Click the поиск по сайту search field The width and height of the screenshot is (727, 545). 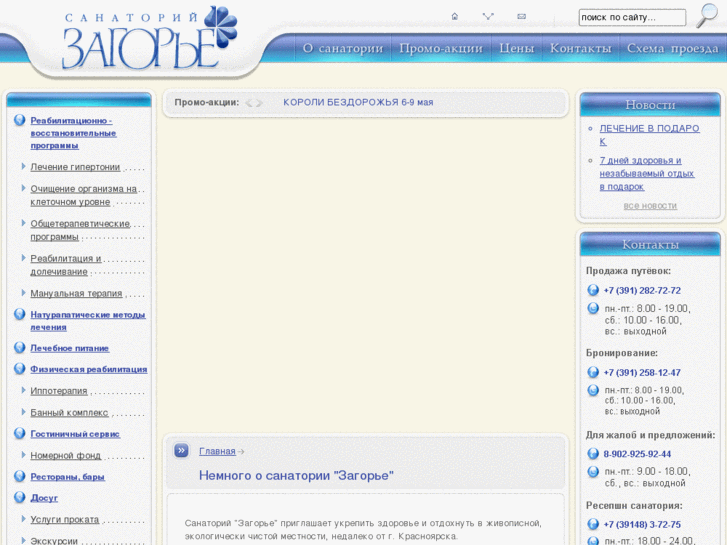point(632,18)
